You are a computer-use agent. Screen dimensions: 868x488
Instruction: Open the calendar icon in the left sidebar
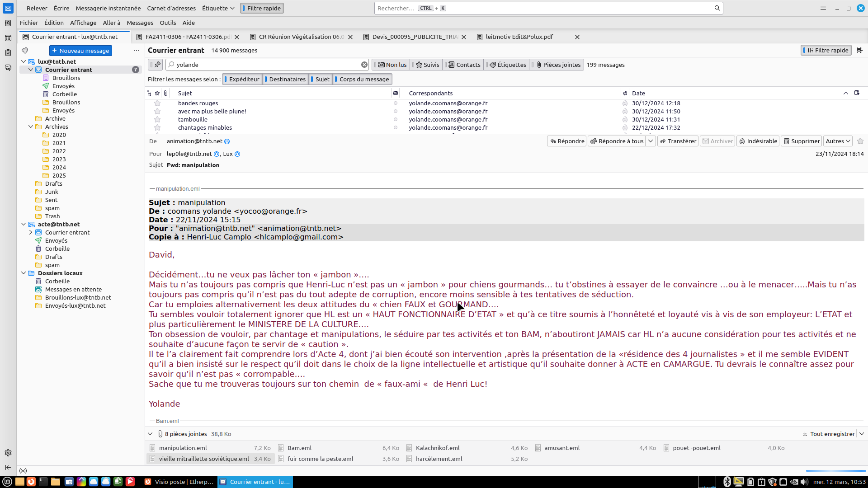pyautogui.click(x=8, y=38)
